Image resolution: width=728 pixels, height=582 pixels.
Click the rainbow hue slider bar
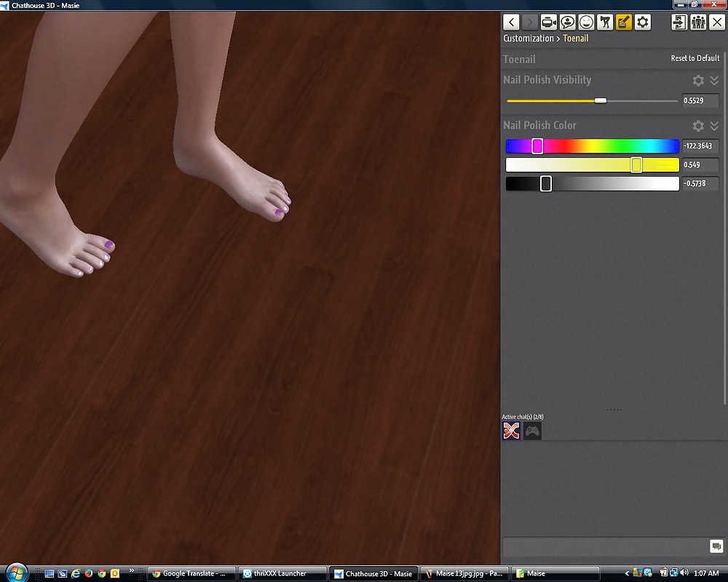tap(592, 146)
